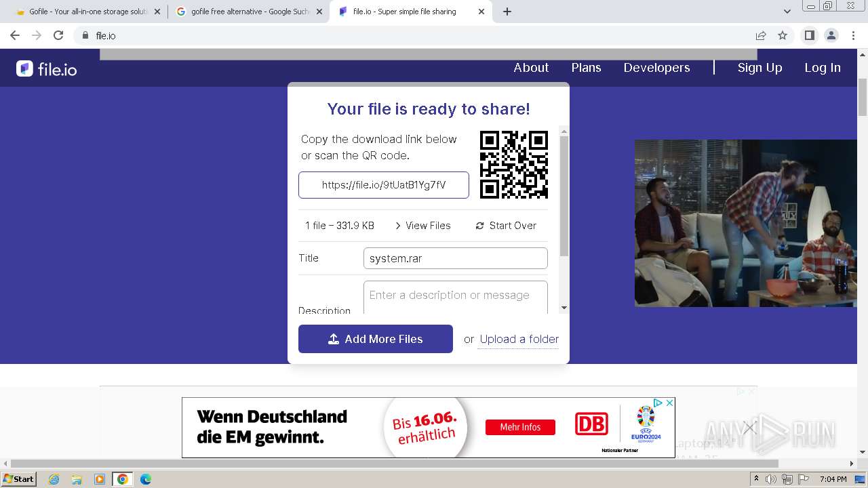Launch Internet Explorer from the taskbar
Image resolution: width=868 pixels, height=488 pixels.
[x=54, y=479]
